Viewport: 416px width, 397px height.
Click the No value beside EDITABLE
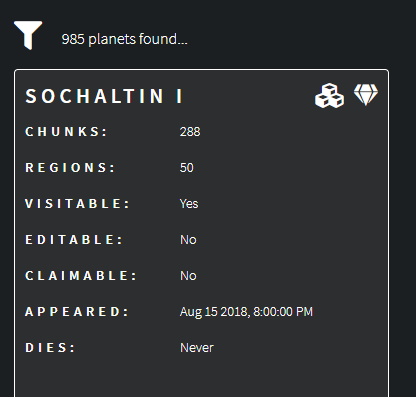188,240
